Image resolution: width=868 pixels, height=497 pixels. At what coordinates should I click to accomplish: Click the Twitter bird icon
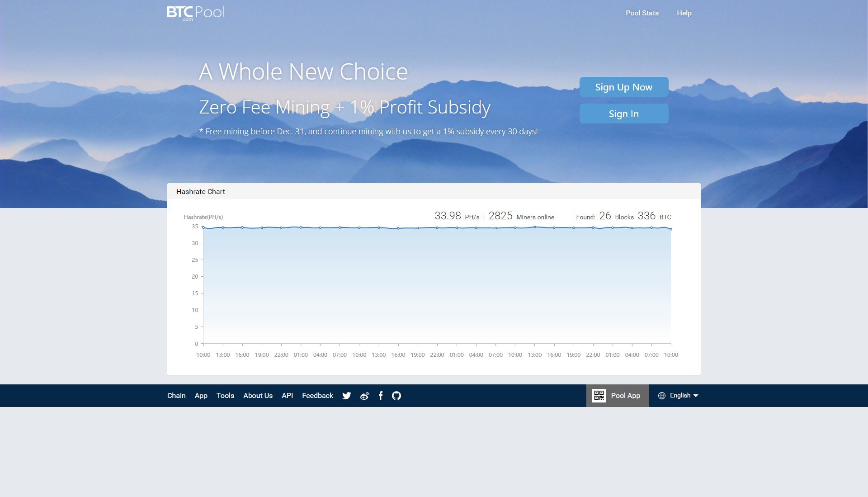pyautogui.click(x=346, y=396)
